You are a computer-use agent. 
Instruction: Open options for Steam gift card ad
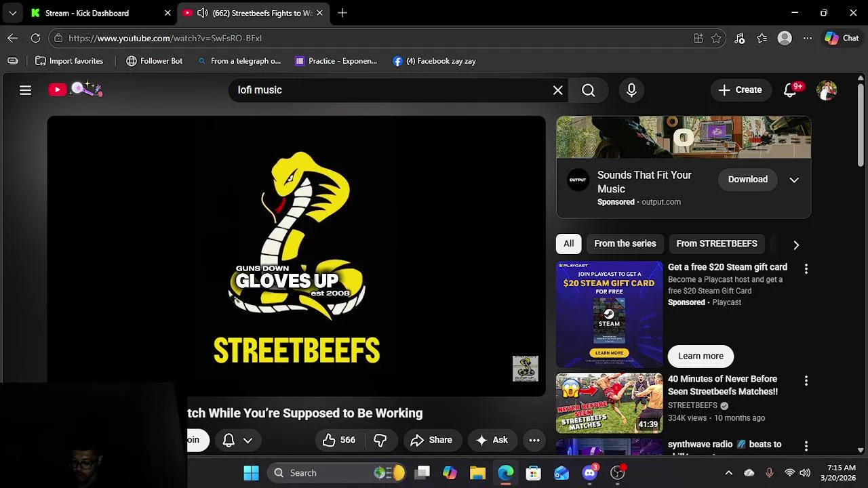click(806, 269)
